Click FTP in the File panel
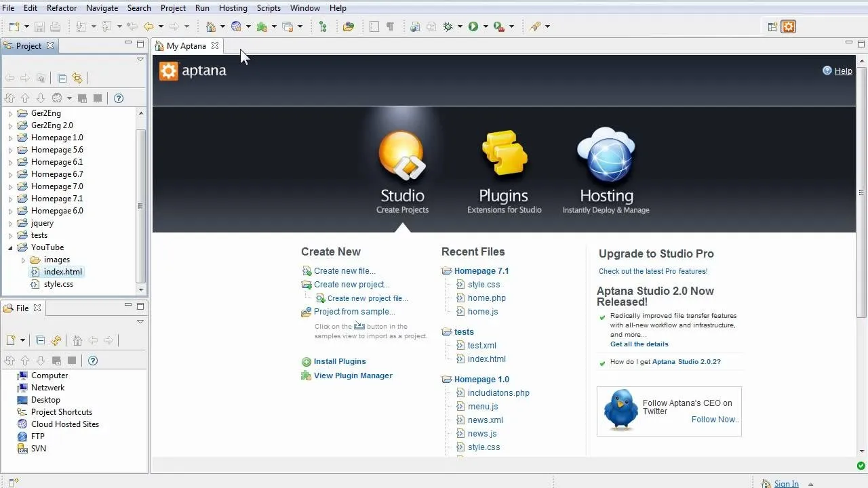 click(38, 436)
